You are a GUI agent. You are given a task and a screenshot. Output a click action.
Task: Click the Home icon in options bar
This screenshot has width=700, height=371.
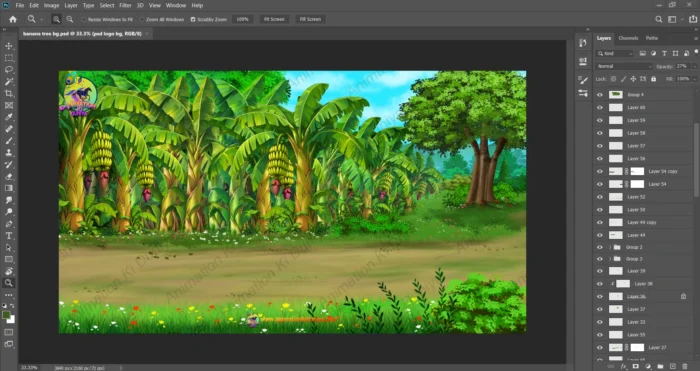pos(13,19)
